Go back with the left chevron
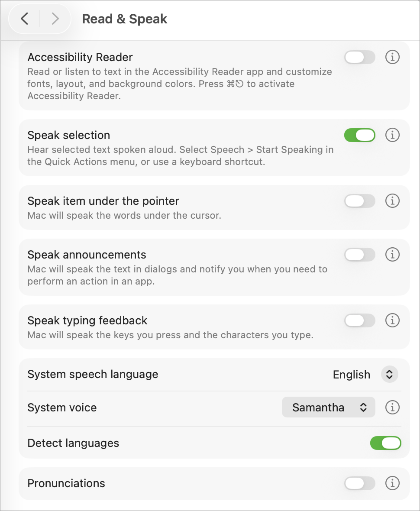This screenshot has width=420, height=511. pos(25,19)
